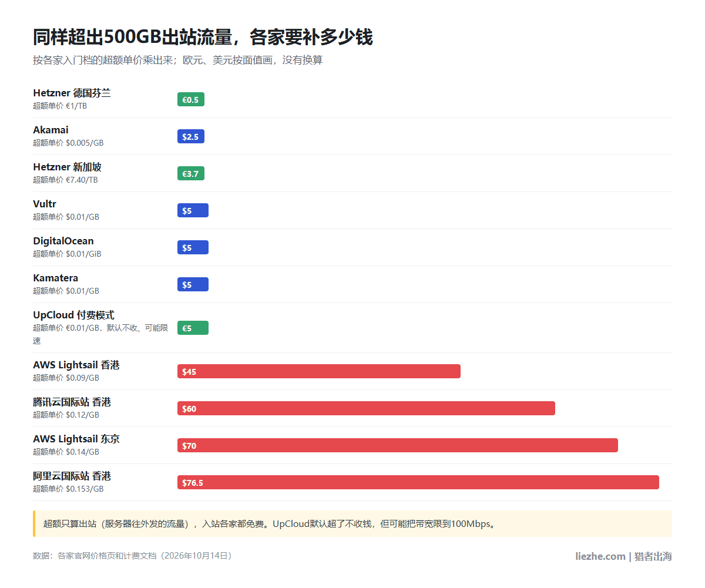
Task: Select the Vultr row label
Action: tap(45, 204)
